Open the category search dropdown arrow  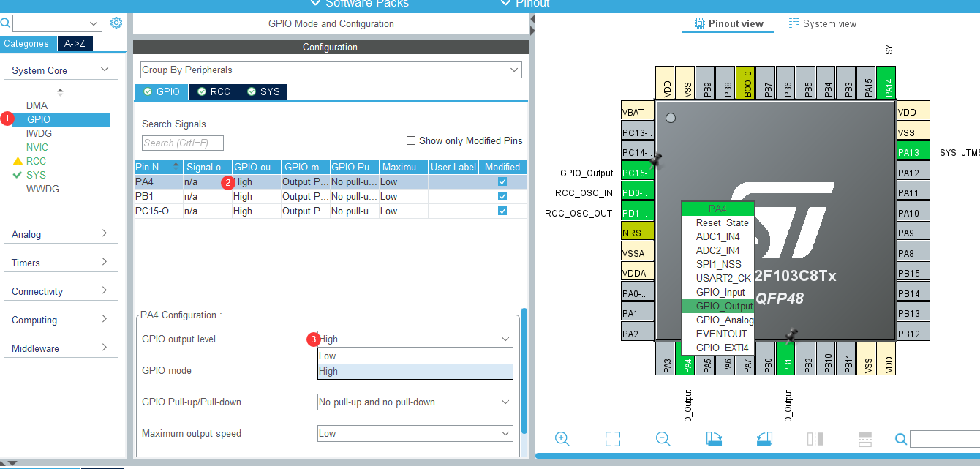click(x=94, y=23)
